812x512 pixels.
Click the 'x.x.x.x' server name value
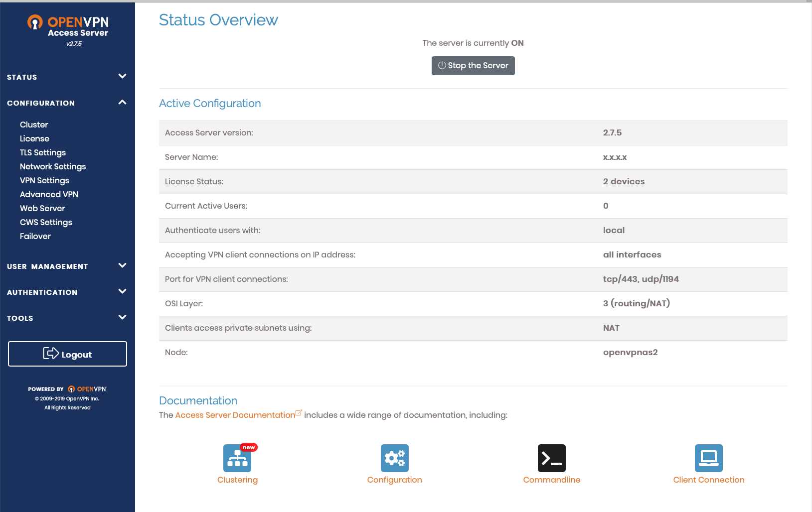click(x=615, y=157)
